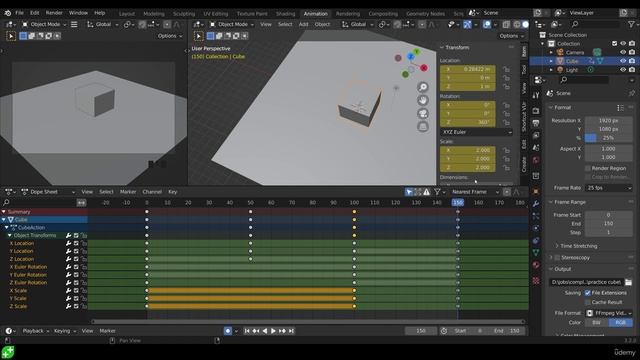Click the pan hand gizmo in viewport

point(423,100)
